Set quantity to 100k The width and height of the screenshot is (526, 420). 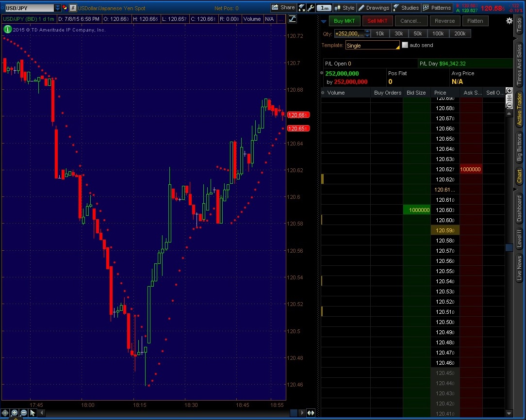(438, 33)
